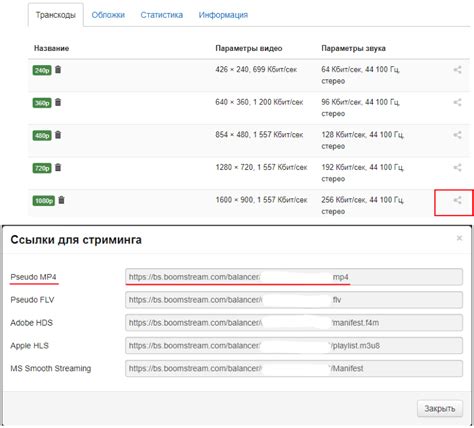Close the streaming links dialog with X

tap(459, 238)
